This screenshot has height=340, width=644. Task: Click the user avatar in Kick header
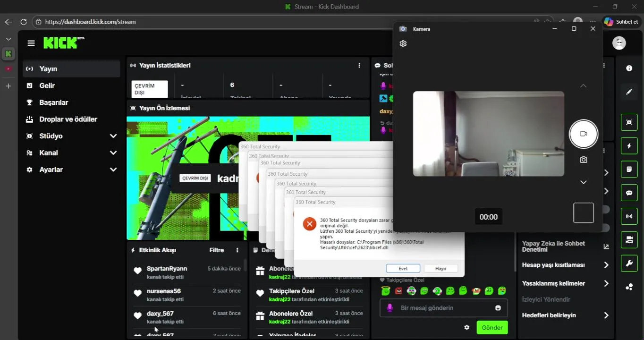point(619,43)
